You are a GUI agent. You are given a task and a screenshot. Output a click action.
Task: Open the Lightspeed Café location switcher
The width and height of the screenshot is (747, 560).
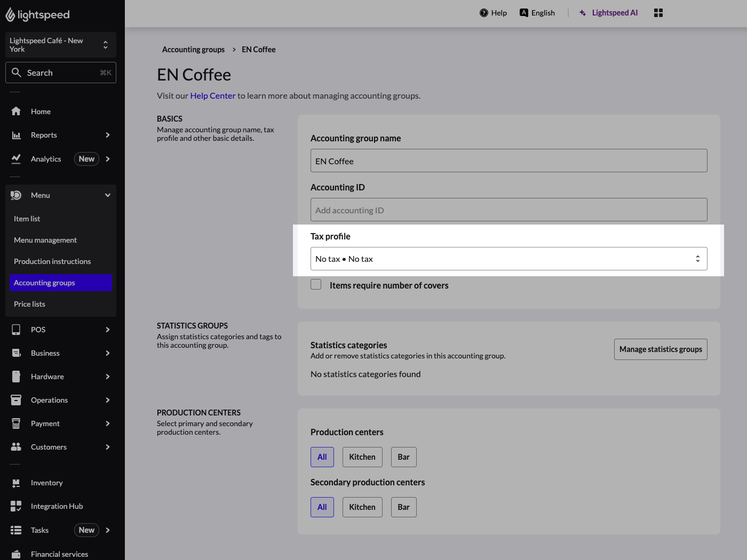tap(60, 45)
